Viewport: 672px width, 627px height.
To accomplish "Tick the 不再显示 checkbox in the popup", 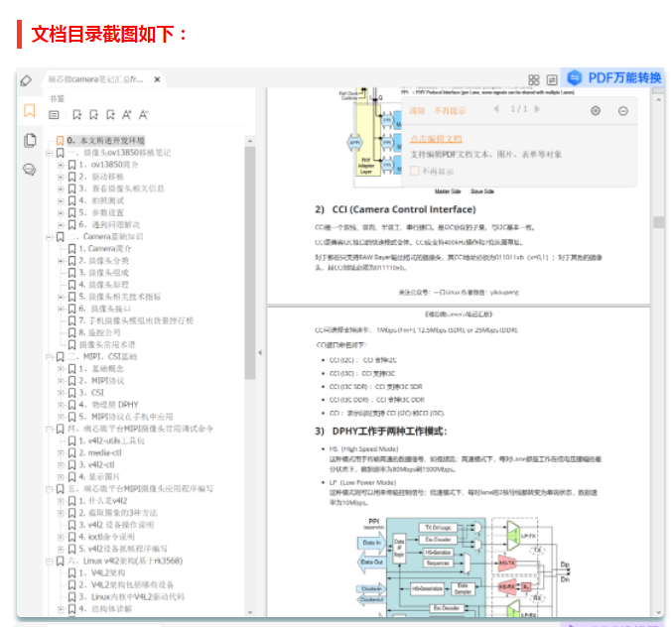I will coord(415,171).
